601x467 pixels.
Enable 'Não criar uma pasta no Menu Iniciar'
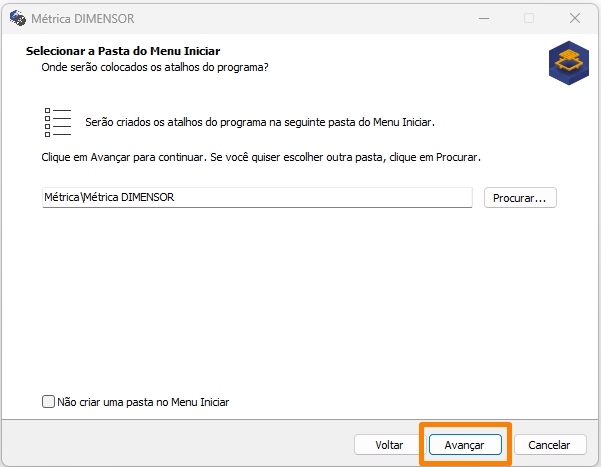(x=48, y=402)
